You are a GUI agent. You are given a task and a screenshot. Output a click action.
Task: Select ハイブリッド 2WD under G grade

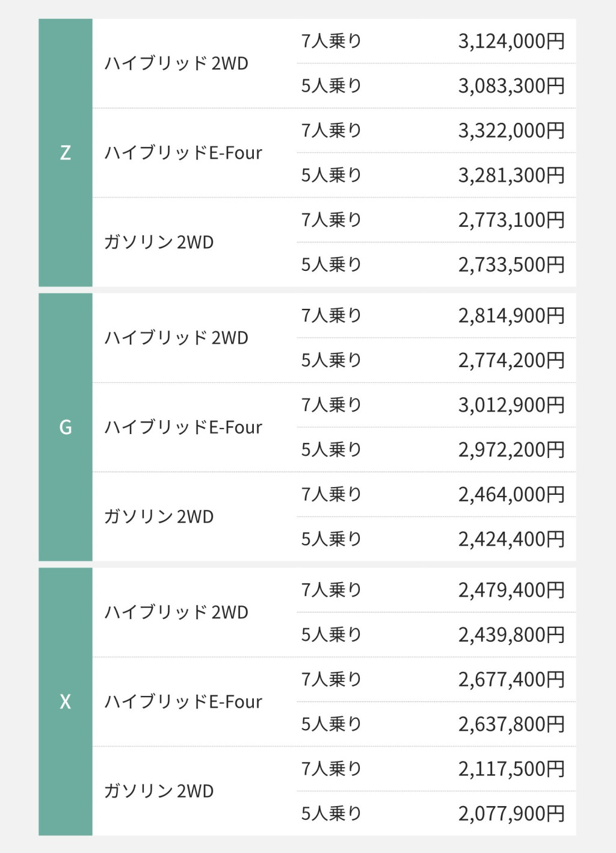[x=176, y=338]
